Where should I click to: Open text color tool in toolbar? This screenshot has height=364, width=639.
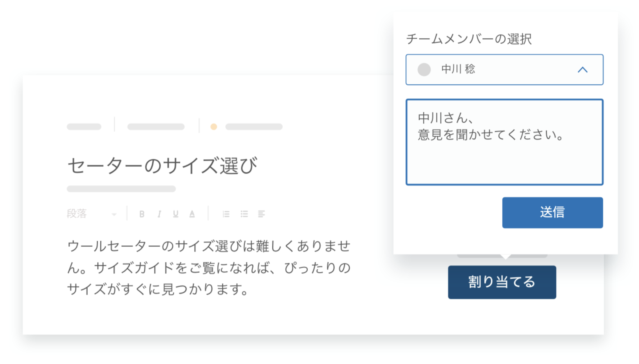coord(192,214)
